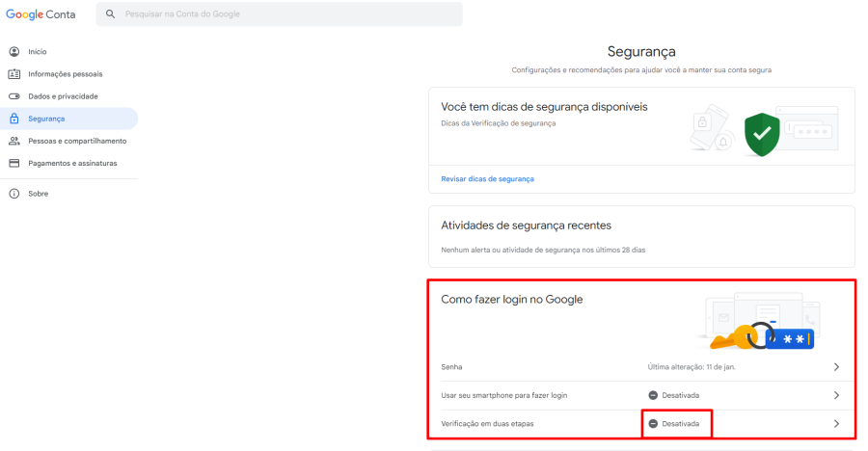868x451 pixels.
Task: Click the Pagamentos e assinaturas card icon
Action: coord(14,163)
